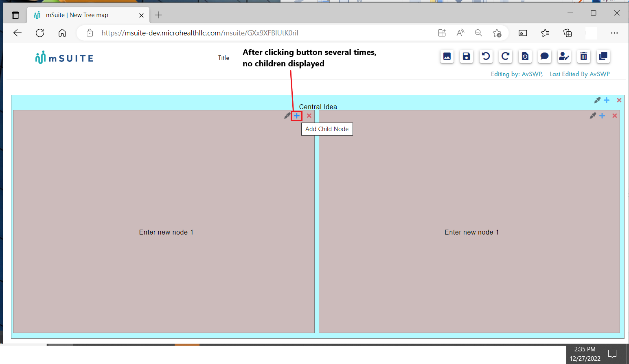
Task: Save the current tree map
Action: tap(466, 57)
